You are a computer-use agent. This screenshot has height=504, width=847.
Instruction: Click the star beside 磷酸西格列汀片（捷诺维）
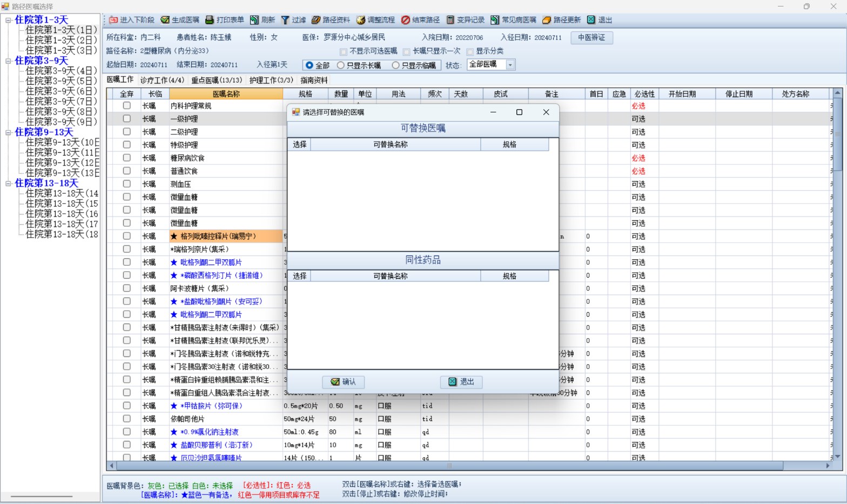(174, 275)
